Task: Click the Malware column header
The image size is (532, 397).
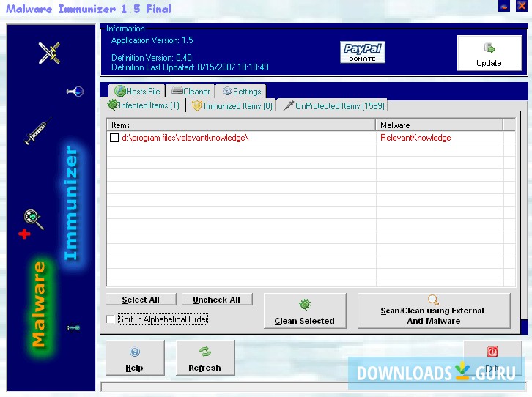Action: 439,125
